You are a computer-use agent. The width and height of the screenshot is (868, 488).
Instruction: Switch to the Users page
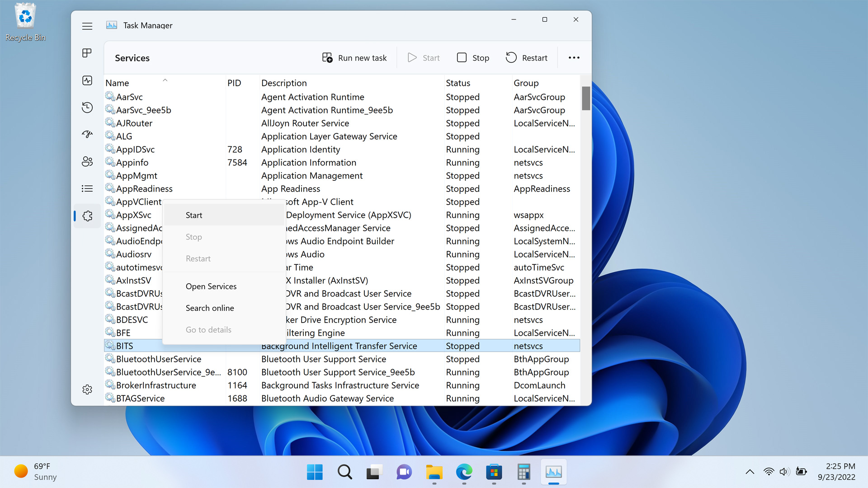tap(87, 161)
